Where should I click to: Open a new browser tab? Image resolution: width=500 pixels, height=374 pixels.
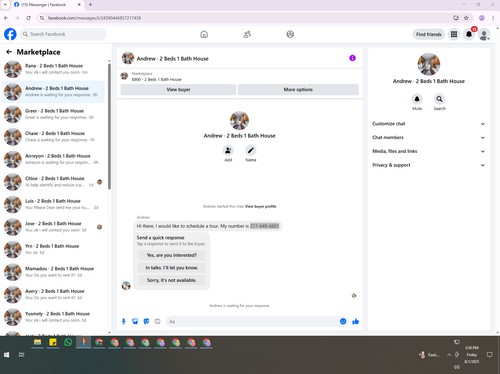click(x=90, y=5)
